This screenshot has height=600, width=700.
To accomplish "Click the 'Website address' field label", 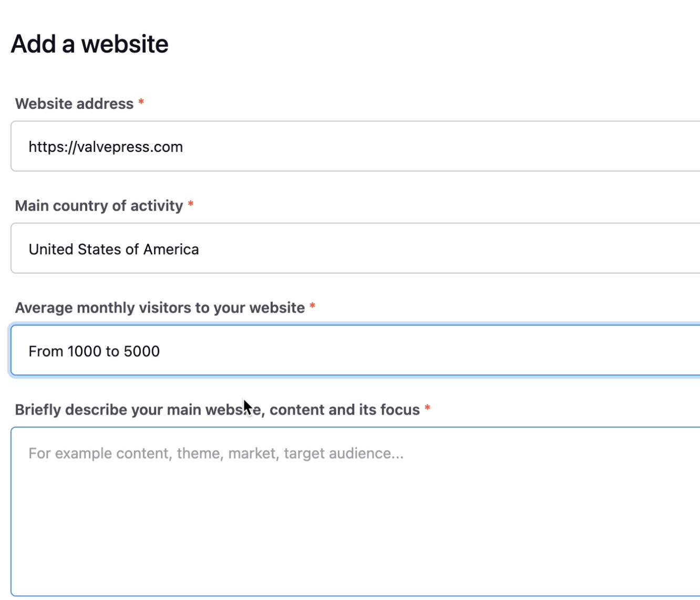I will 74,104.
